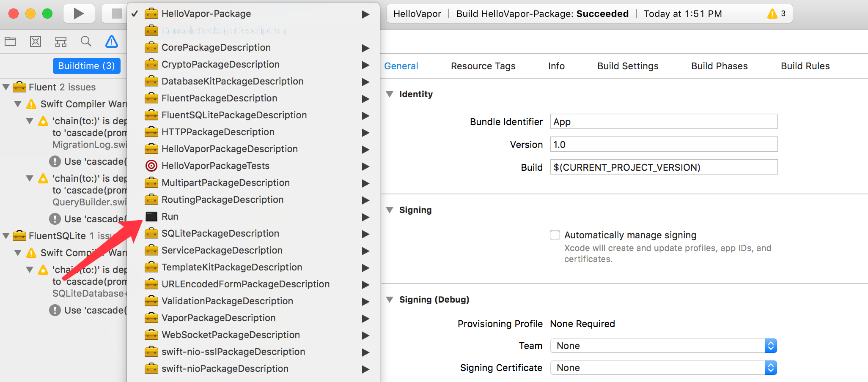Click the toolbox icon of VaporPackageDescription

(x=151, y=318)
